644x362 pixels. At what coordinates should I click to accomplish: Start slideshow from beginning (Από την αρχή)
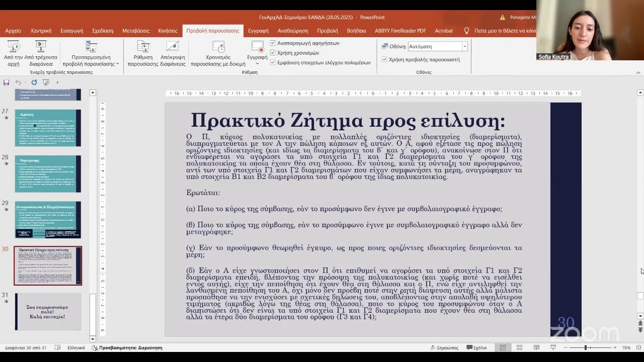tap(13, 53)
